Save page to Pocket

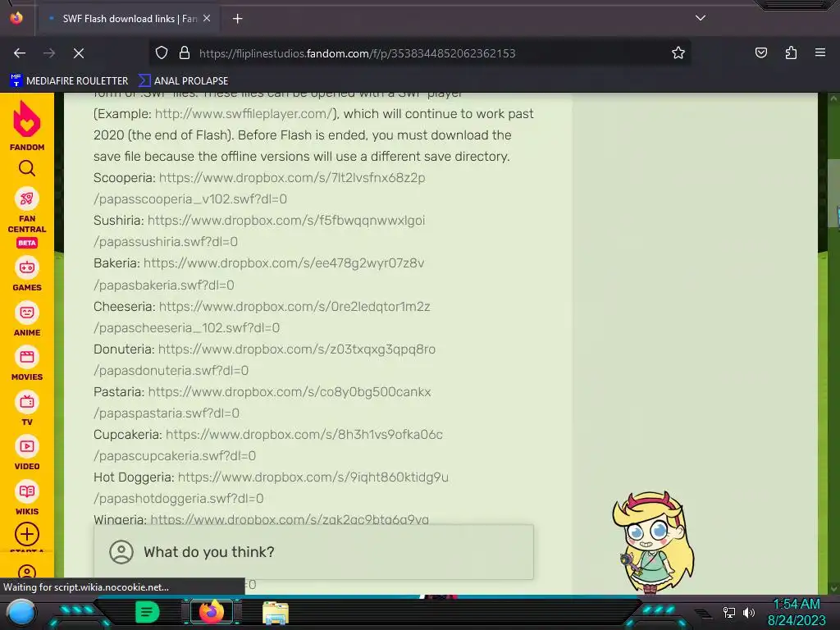point(760,52)
